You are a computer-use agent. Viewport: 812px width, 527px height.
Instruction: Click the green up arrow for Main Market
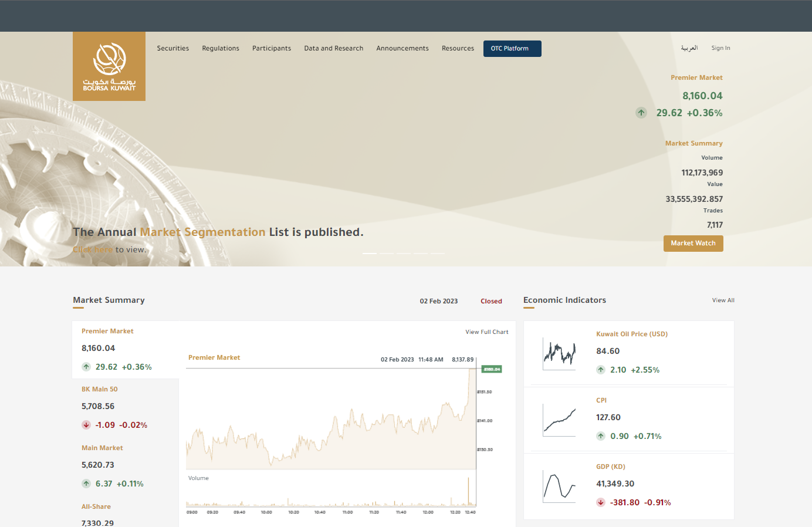(x=86, y=484)
